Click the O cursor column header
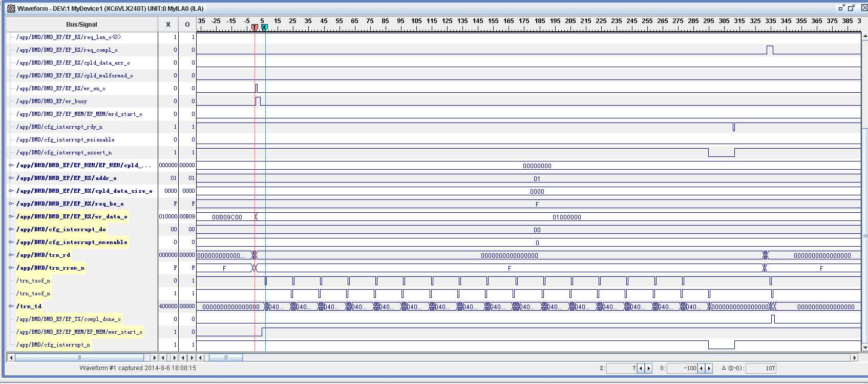 187,24
